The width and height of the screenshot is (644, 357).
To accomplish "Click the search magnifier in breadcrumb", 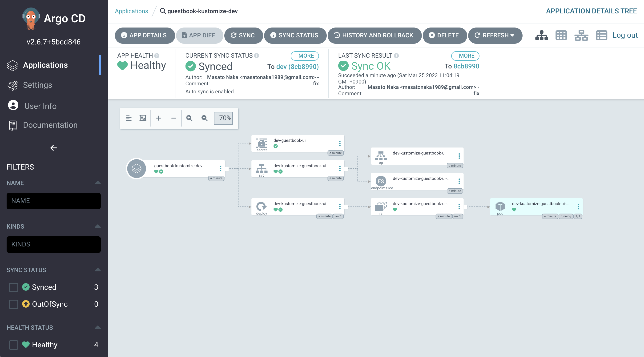I will (x=163, y=11).
